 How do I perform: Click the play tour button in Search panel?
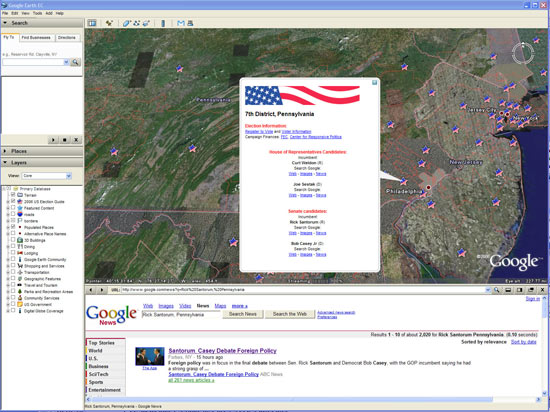point(53,140)
